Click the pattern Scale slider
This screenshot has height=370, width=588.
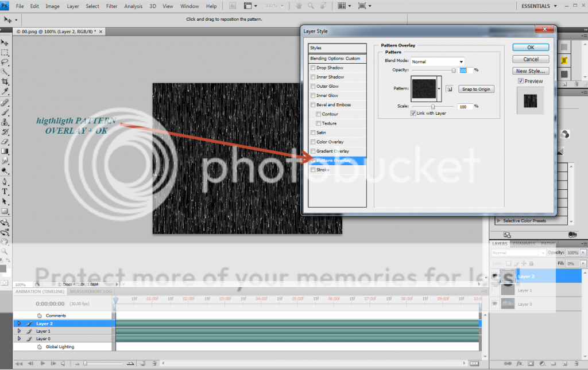point(433,106)
